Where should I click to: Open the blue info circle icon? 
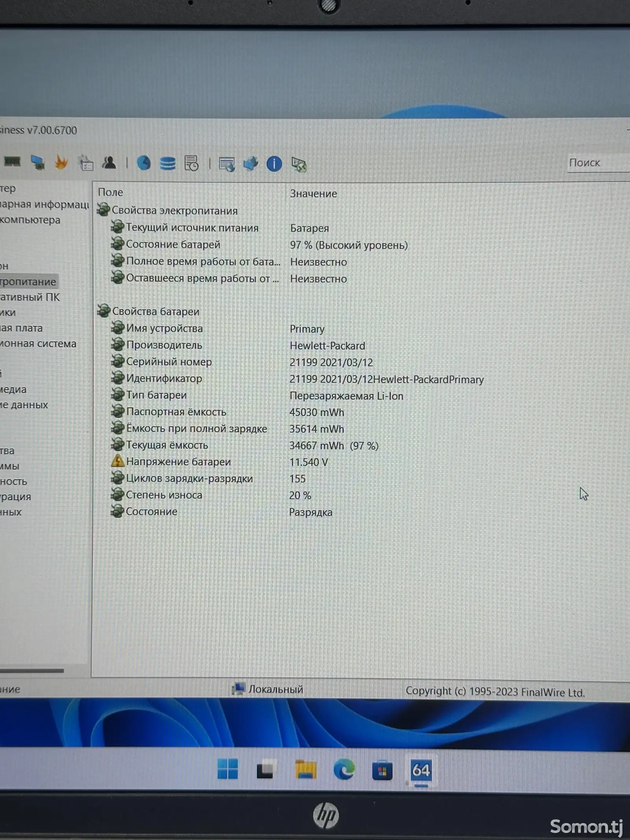coord(274,163)
